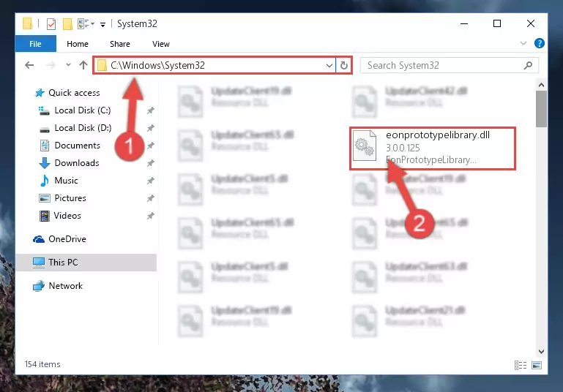Switch to Details view icon in status bar
Viewport: 563px width, 392px height.
521,365
